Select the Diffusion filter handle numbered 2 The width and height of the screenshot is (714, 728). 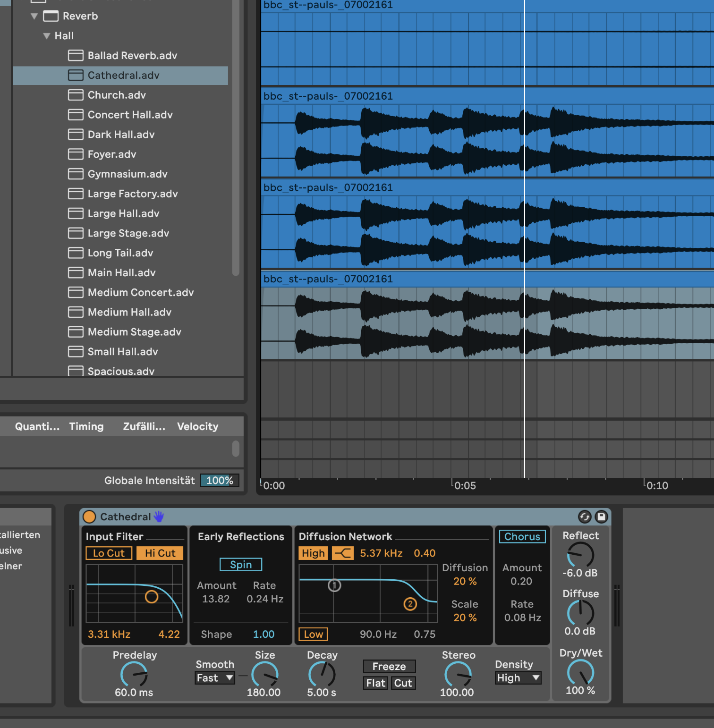click(410, 604)
